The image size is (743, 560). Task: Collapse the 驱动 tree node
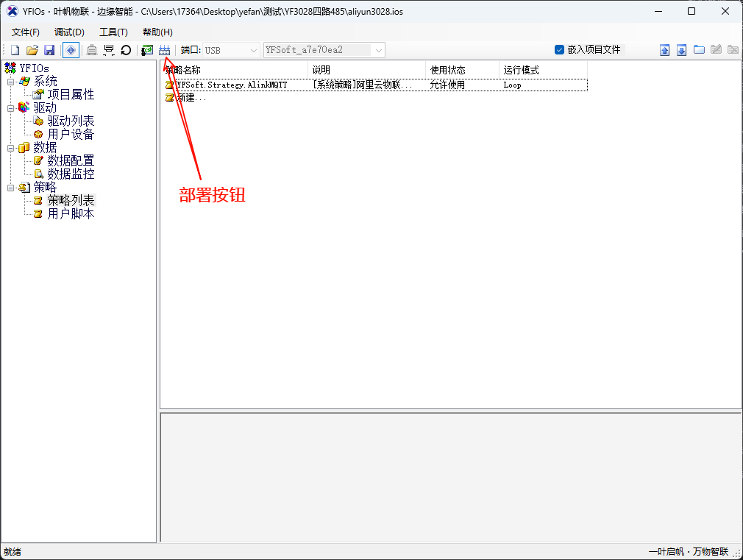pyautogui.click(x=11, y=108)
